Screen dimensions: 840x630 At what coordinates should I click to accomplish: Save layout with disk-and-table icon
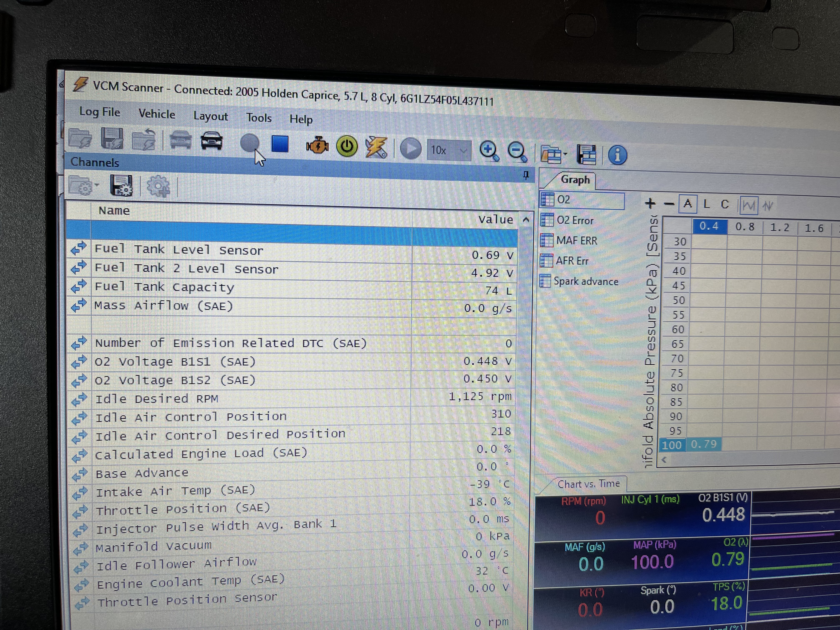click(x=586, y=155)
